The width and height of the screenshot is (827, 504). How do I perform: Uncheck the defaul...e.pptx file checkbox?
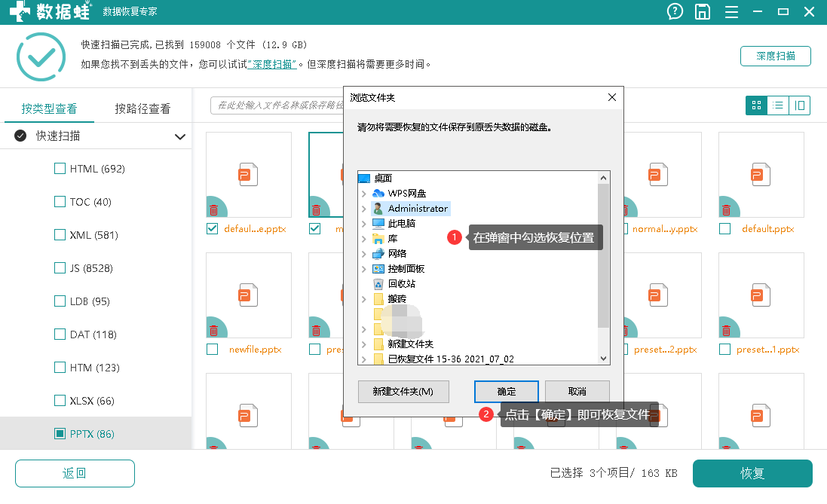click(x=212, y=229)
